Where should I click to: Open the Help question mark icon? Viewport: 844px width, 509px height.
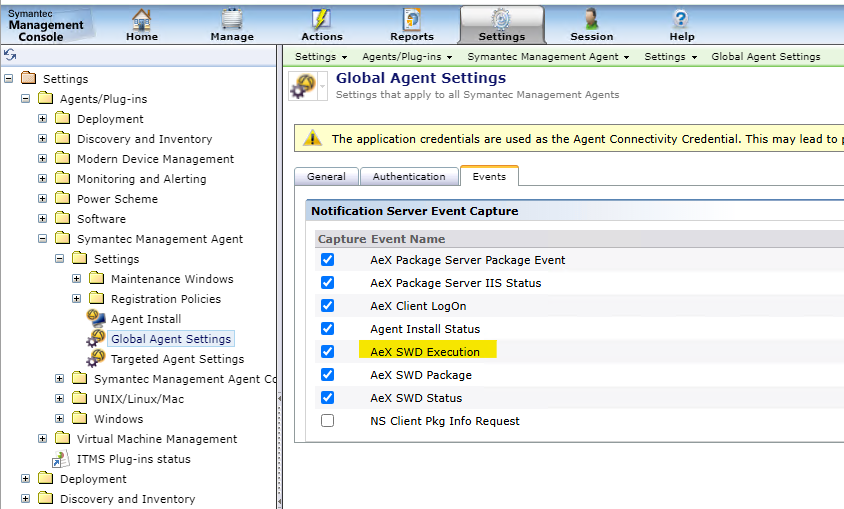[681, 18]
